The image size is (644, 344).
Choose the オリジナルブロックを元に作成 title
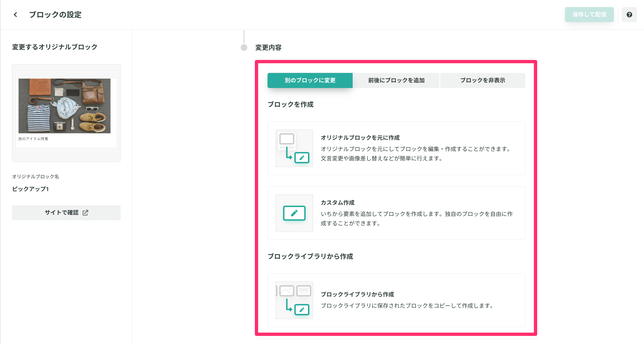point(360,137)
